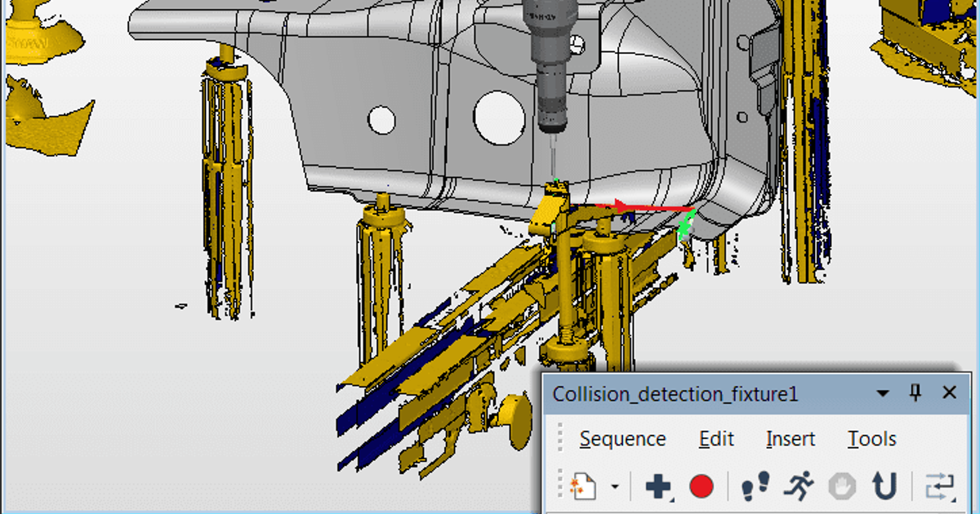Click the swap arrows loop icon
Viewport: 980px width, 514px height.
939,487
